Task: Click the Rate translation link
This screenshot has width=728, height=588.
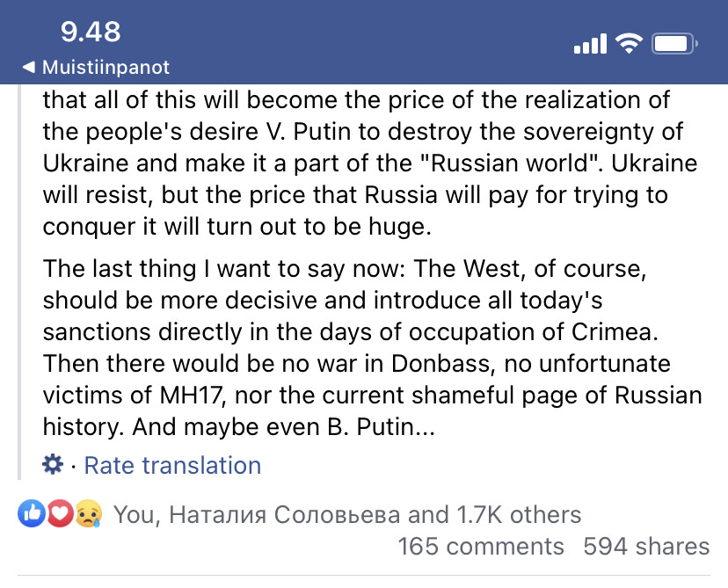Action: [172, 465]
